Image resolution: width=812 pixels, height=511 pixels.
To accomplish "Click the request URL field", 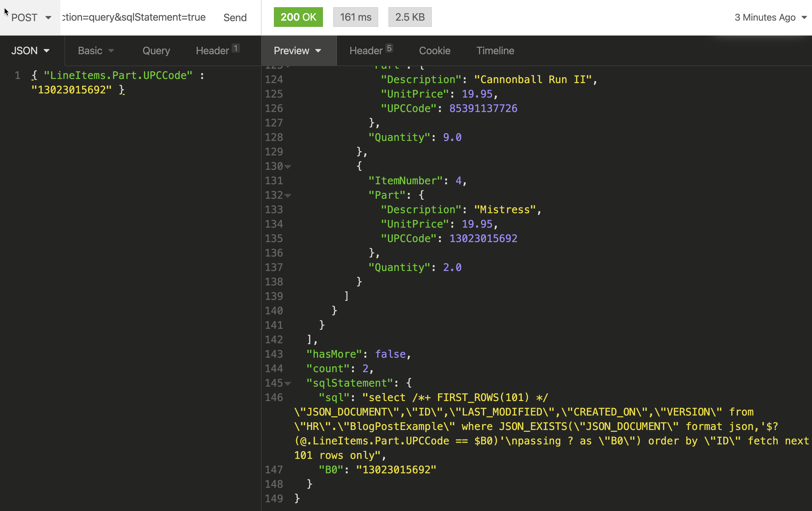I will pyautogui.click(x=134, y=17).
